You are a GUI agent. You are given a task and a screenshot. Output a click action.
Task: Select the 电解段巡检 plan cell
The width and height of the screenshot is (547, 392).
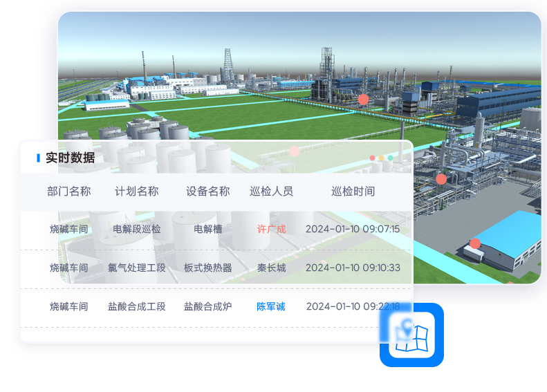tap(137, 229)
